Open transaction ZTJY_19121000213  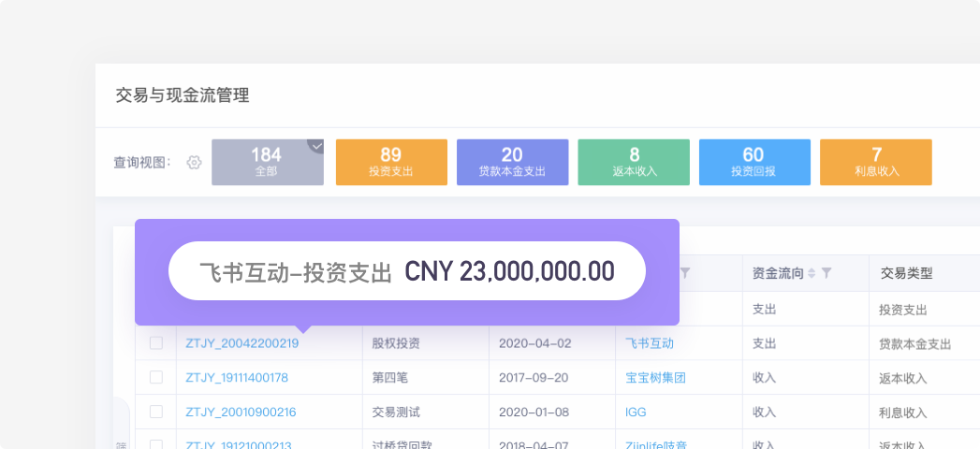(238, 445)
